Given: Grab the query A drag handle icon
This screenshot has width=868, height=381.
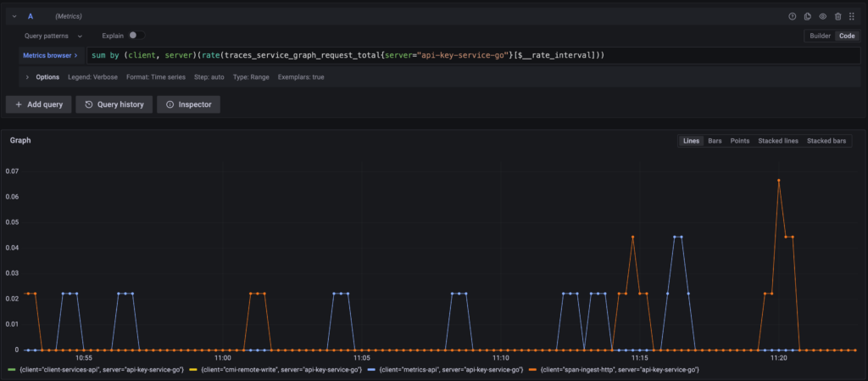Looking at the screenshot, I should 852,17.
